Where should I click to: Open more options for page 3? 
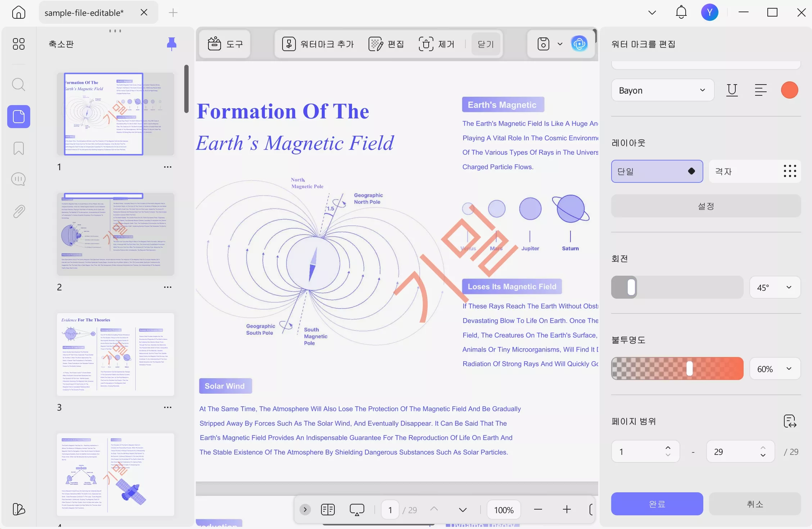(168, 407)
